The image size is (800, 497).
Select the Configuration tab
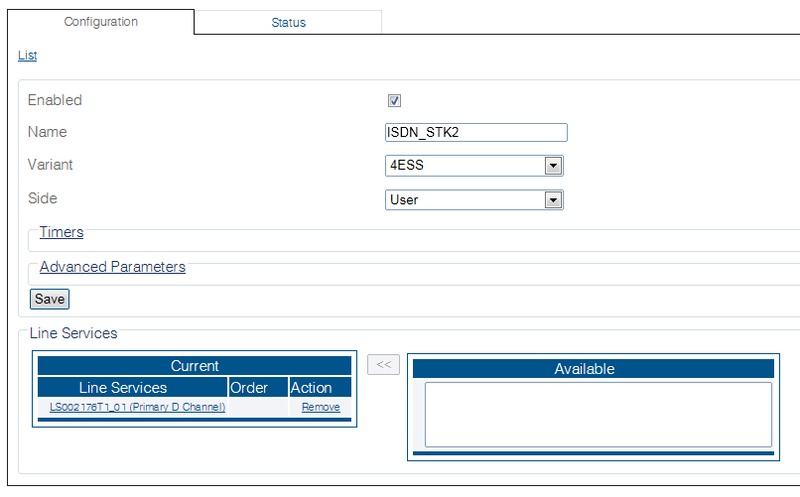(100, 22)
